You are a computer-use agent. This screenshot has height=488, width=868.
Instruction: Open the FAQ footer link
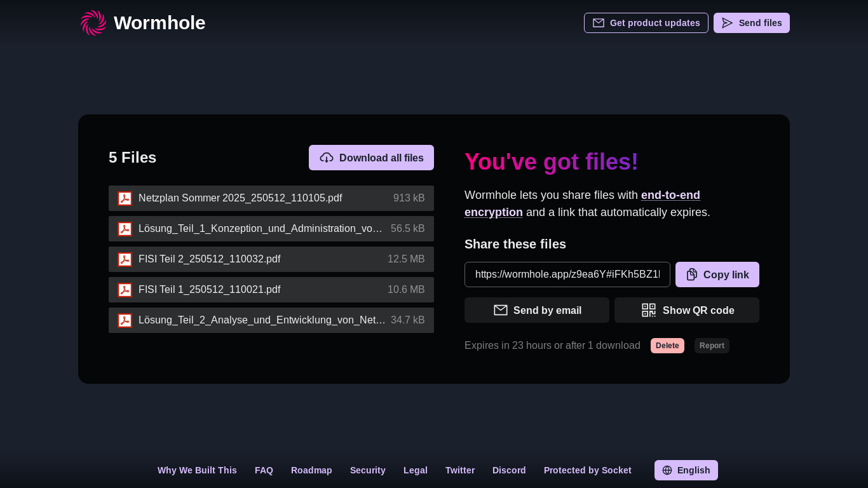coord(264,470)
